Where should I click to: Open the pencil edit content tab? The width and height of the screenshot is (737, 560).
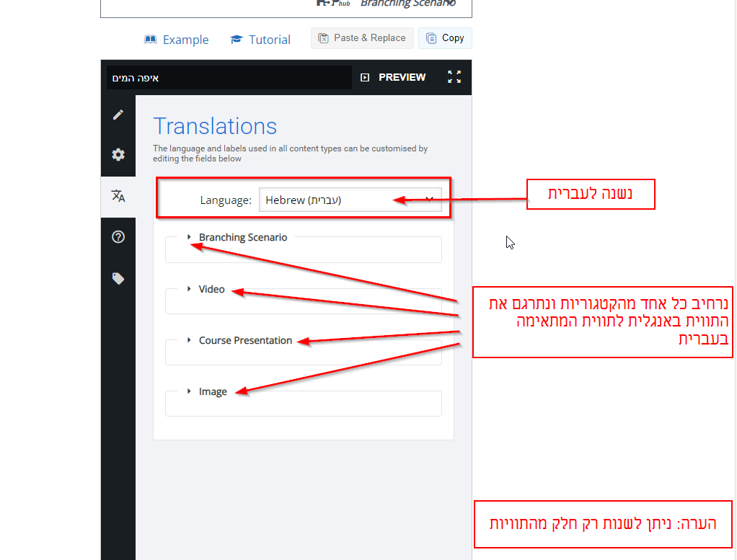pyautogui.click(x=118, y=115)
